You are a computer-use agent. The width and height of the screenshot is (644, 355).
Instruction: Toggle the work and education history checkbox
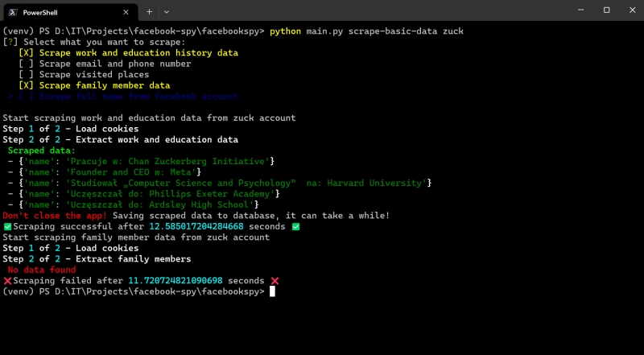pyautogui.click(x=26, y=53)
